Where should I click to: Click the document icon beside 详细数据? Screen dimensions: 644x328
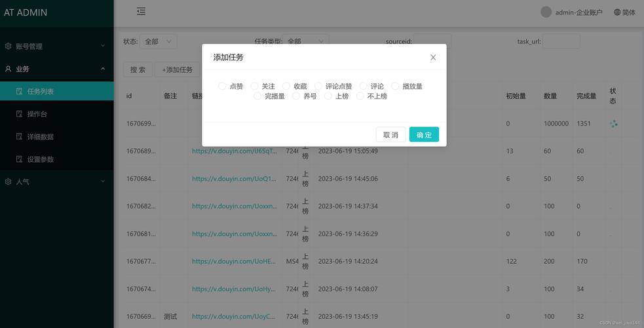[19, 136]
